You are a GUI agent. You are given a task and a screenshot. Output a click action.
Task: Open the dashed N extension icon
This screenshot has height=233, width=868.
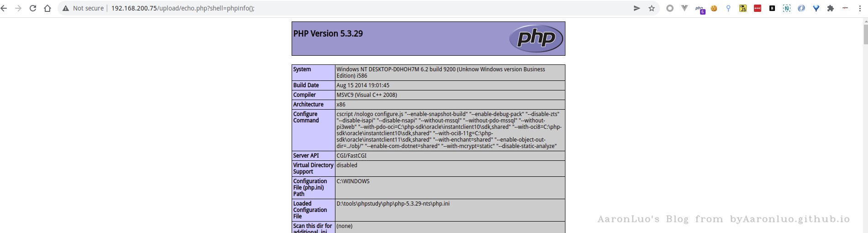(x=787, y=8)
